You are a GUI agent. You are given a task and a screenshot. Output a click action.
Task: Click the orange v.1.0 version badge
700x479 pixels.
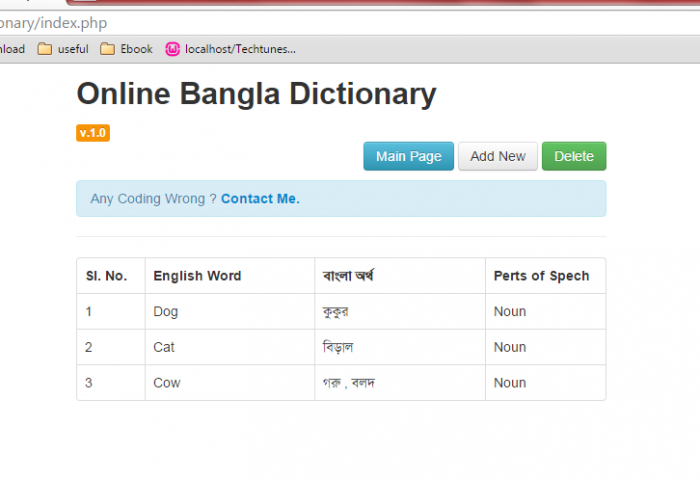point(93,133)
